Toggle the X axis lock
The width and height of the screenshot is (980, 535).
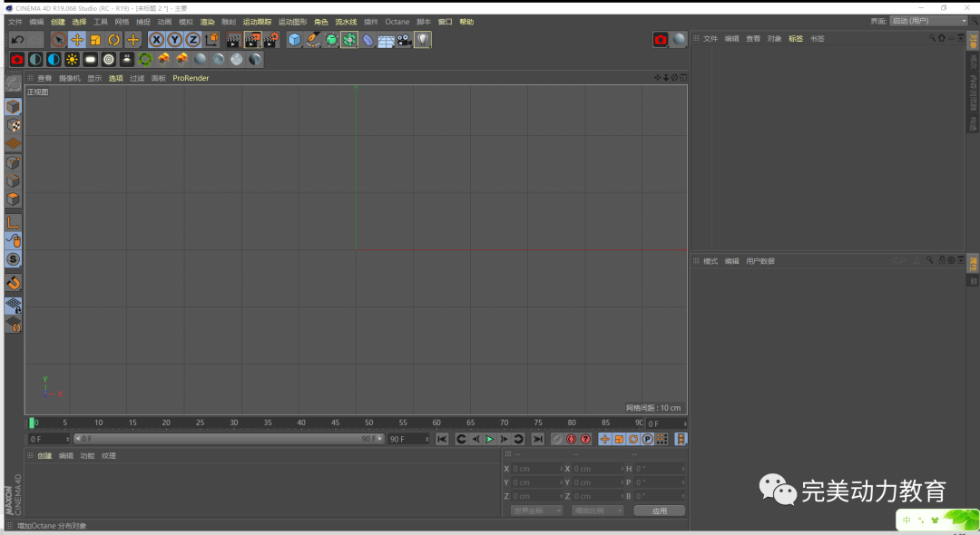[156, 40]
